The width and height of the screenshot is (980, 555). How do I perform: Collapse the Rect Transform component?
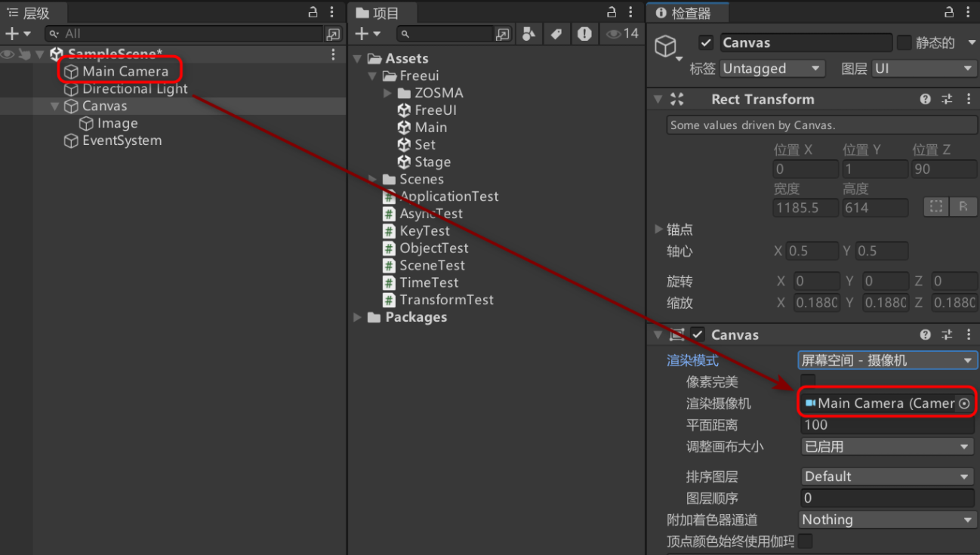pos(658,99)
